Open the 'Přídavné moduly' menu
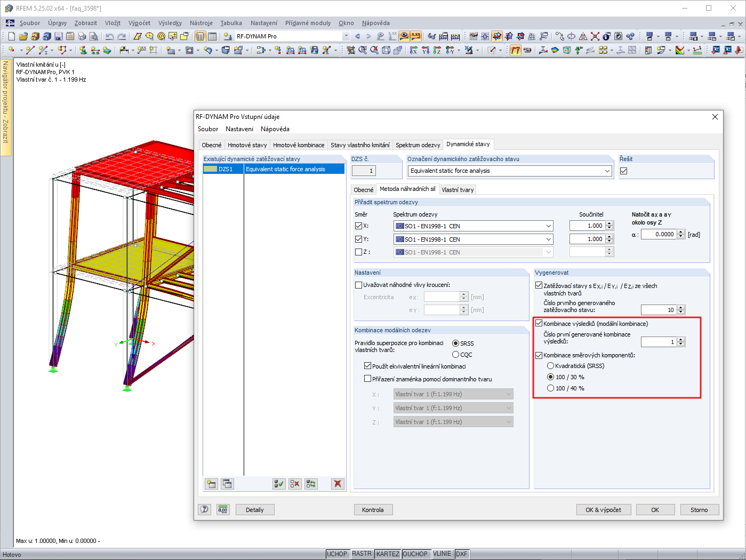 pos(308,23)
